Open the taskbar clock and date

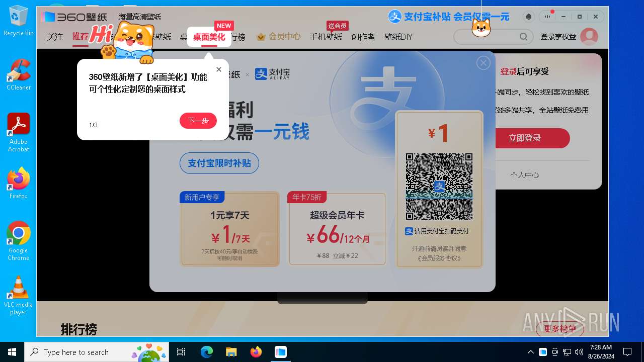pyautogui.click(x=601, y=352)
